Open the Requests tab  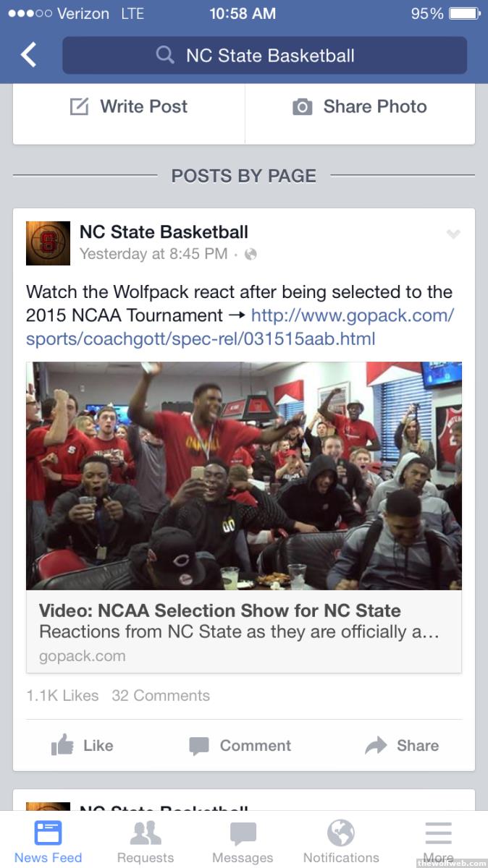(146, 841)
